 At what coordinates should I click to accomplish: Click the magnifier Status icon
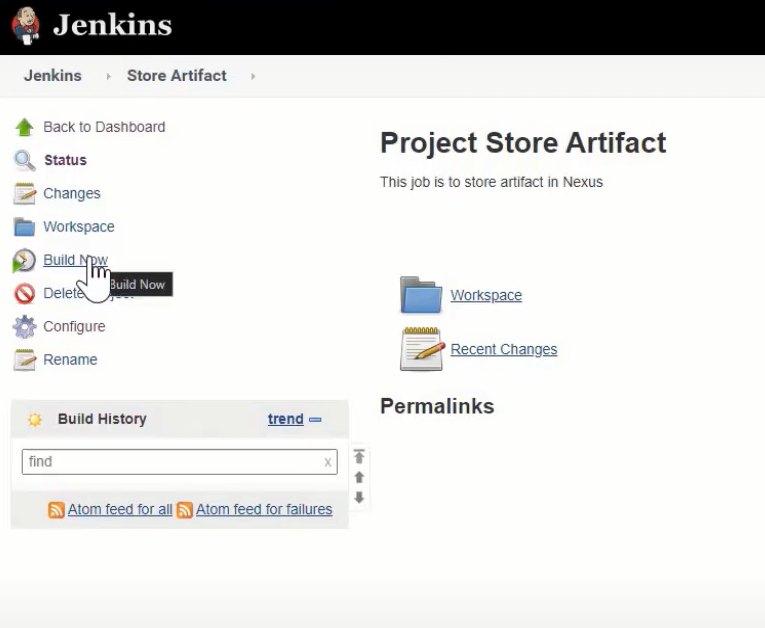(x=24, y=161)
